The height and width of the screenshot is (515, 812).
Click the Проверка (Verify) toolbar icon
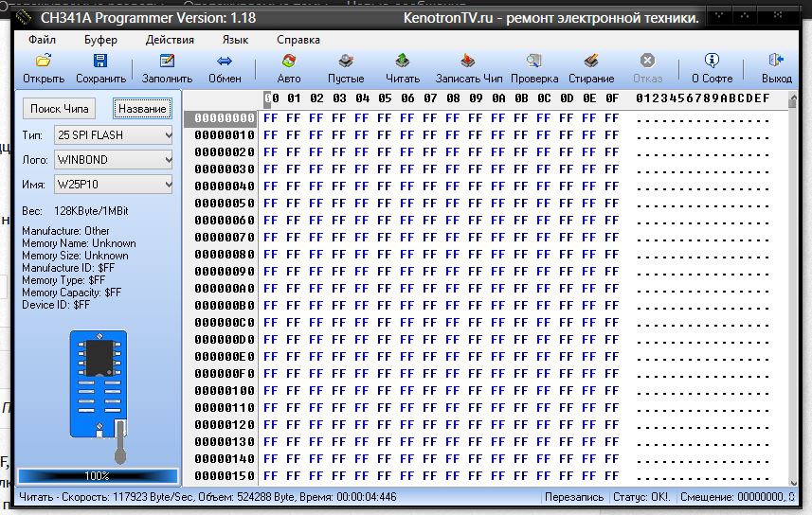pyautogui.click(x=534, y=62)
